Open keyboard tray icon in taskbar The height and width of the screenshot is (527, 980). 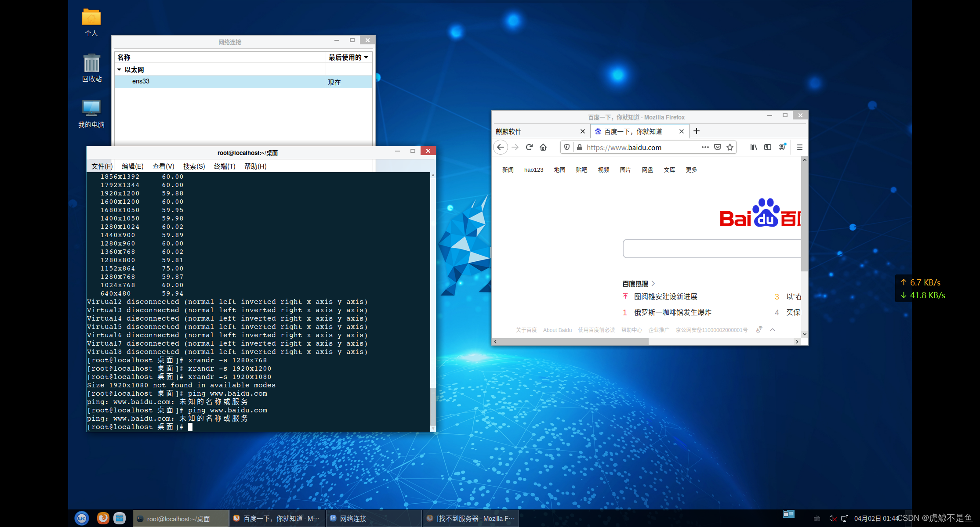point(817,519)
